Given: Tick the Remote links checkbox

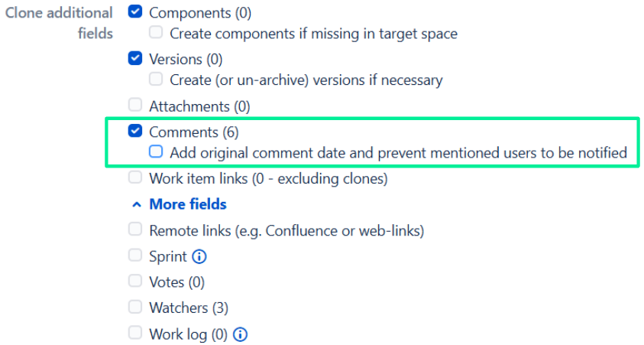Looking at the screenshot, I should point(135,229).
